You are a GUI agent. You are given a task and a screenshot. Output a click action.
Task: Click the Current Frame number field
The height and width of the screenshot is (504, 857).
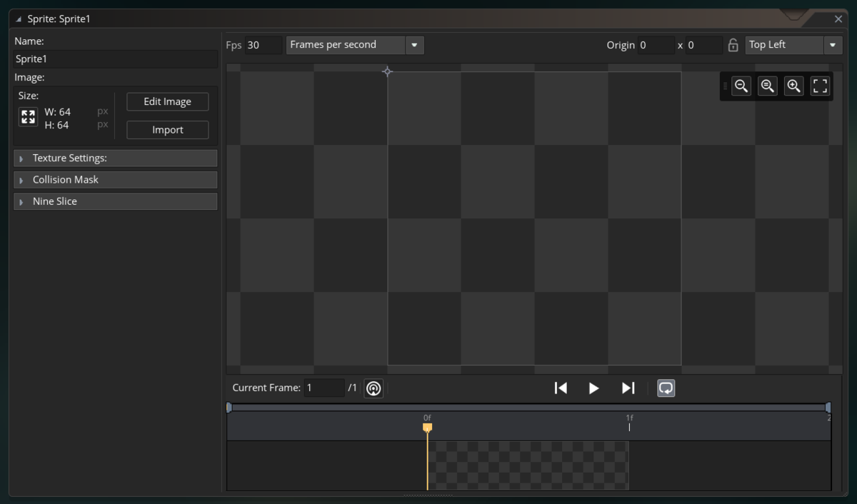coord(324,388)
